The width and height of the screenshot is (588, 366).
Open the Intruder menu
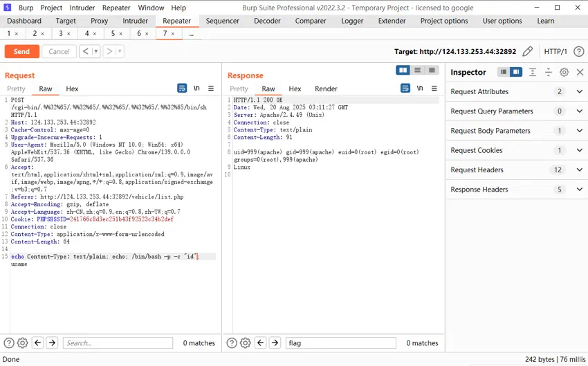(x=82, y=8)
